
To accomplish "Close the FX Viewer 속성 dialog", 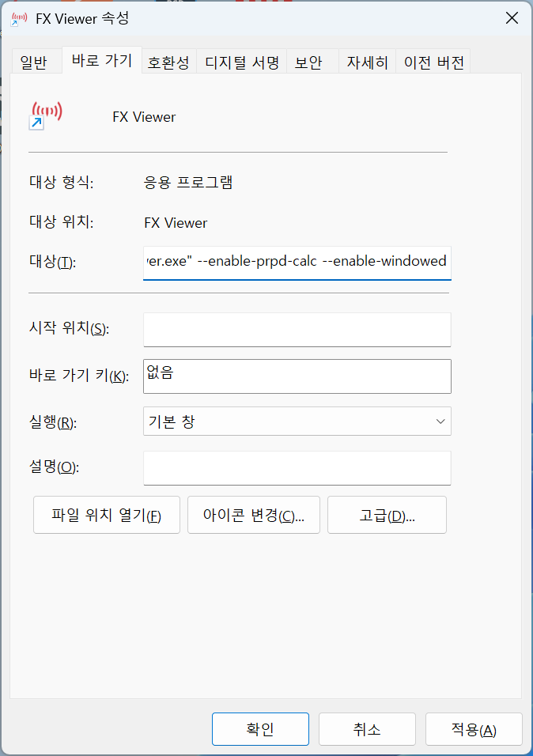I will click(512, 18).
